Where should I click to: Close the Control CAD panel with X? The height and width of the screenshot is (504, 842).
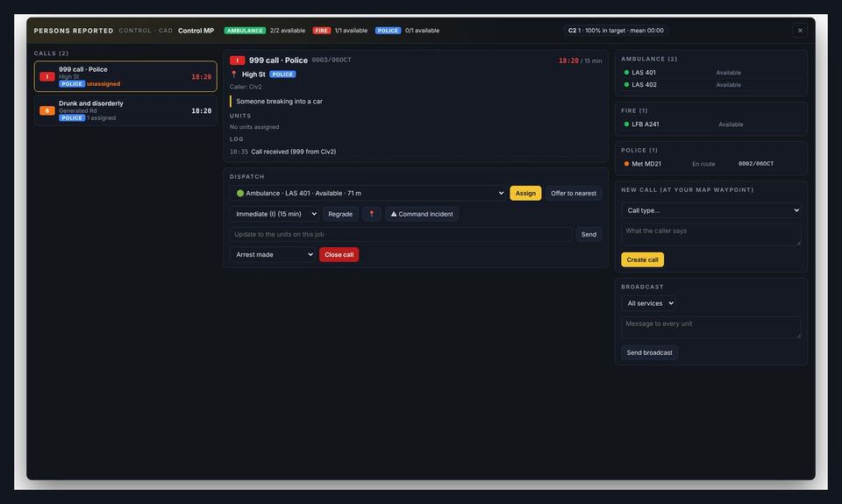click(x=800, y=31)
